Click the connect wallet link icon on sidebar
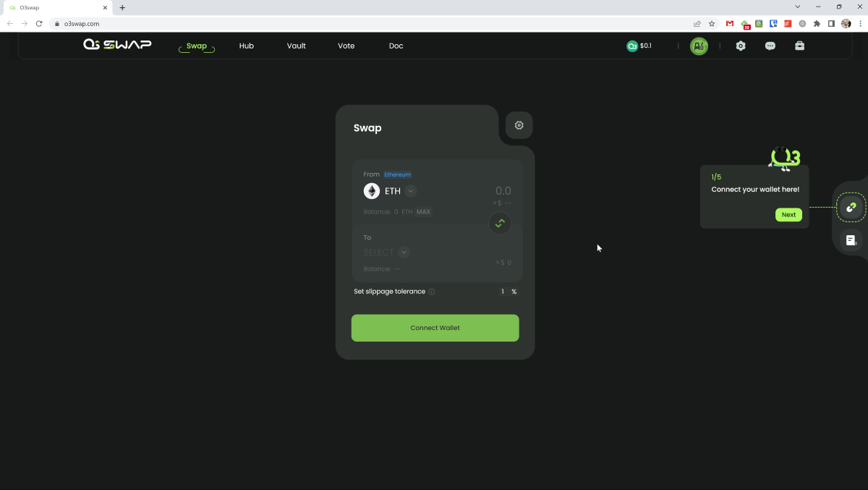The image size is (868, 490). [x=851, y=208]
